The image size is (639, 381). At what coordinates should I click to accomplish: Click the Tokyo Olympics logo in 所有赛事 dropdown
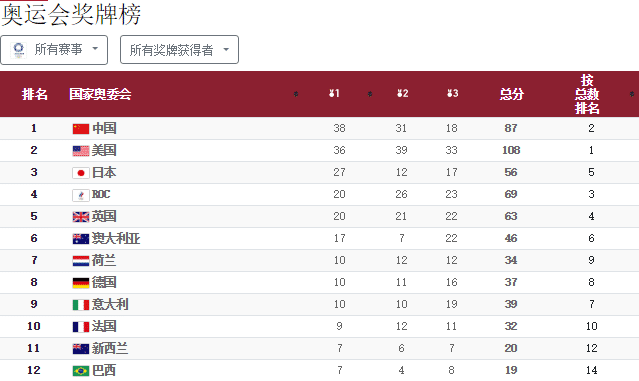point(18,50)
